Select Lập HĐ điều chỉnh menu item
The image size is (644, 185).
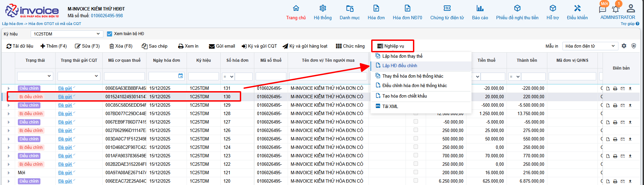tap(399, 66)
